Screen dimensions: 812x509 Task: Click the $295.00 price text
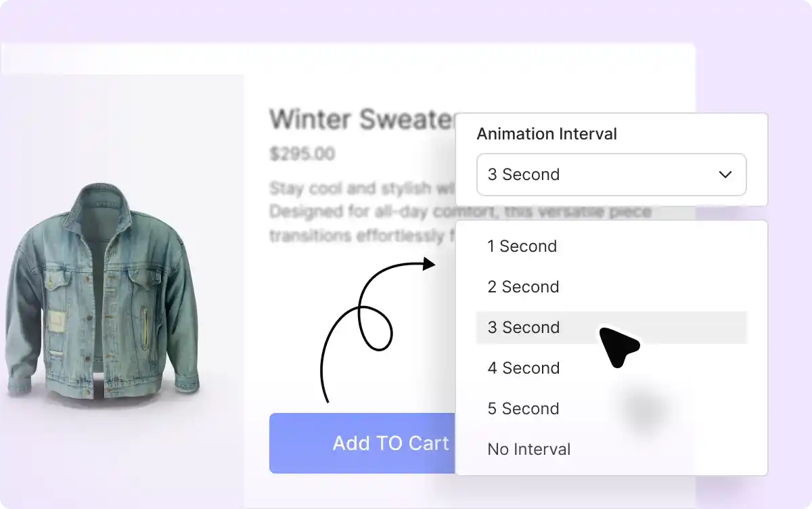tap(302, 154)
